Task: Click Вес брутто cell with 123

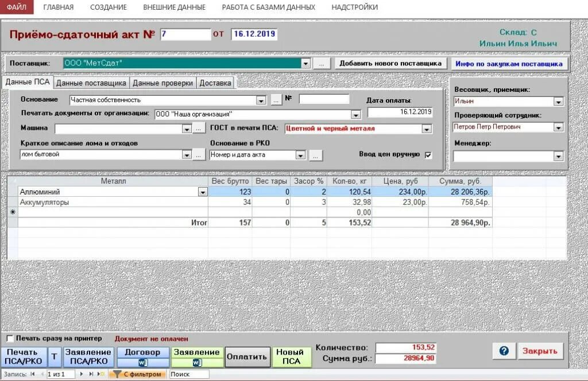Action: pyautogui.click(x=230, y=192)
